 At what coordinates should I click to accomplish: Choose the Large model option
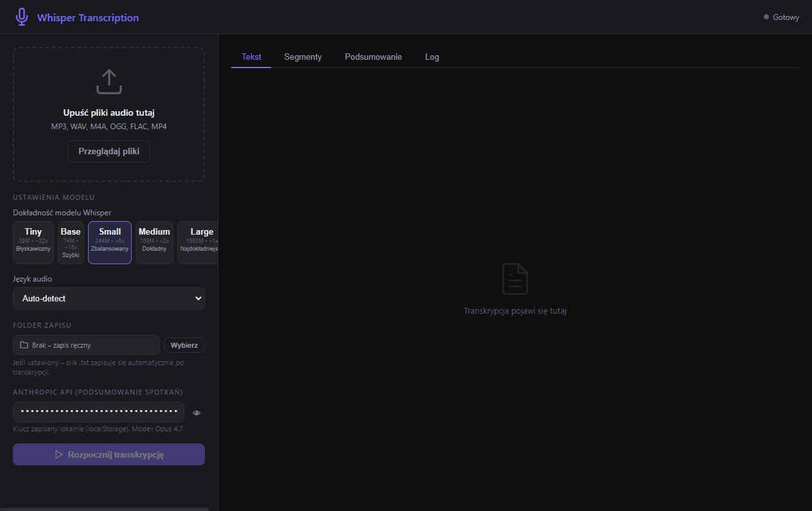coord(198,243)
